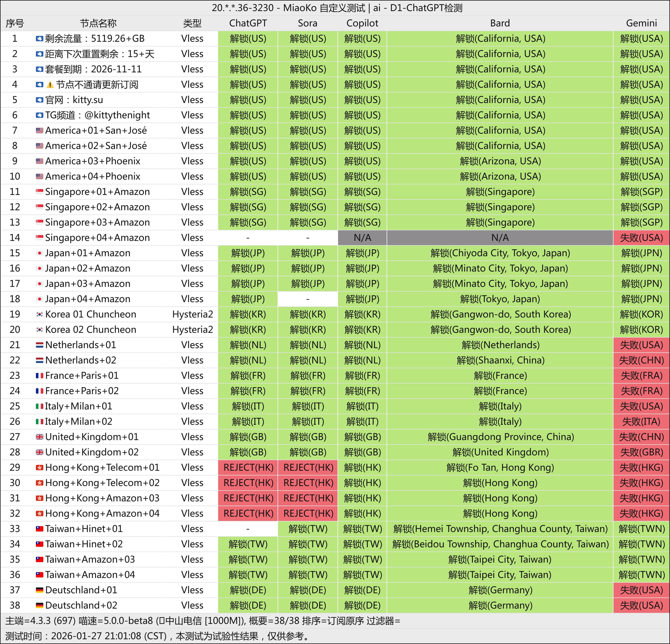This screenshot has height=644, width=670.
Task: Click the warning icon on the 节点不通请更新订阅 row
Action: pyautogui.click(x=50, y=85)
